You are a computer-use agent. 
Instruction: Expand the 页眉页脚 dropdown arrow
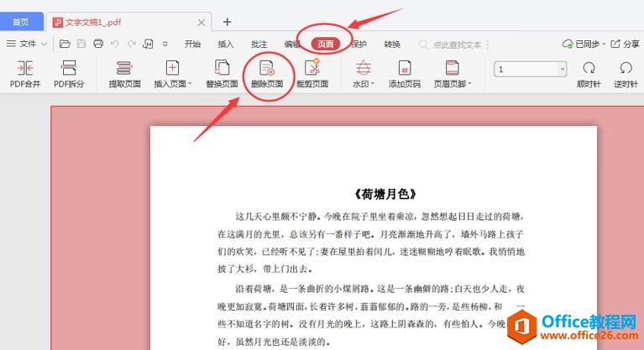point(469,84)
